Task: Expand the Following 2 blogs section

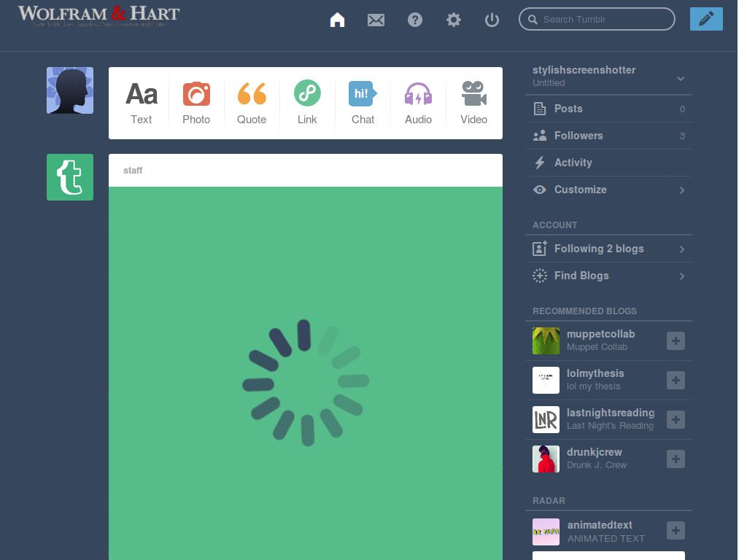Action: tap(681, 249)
